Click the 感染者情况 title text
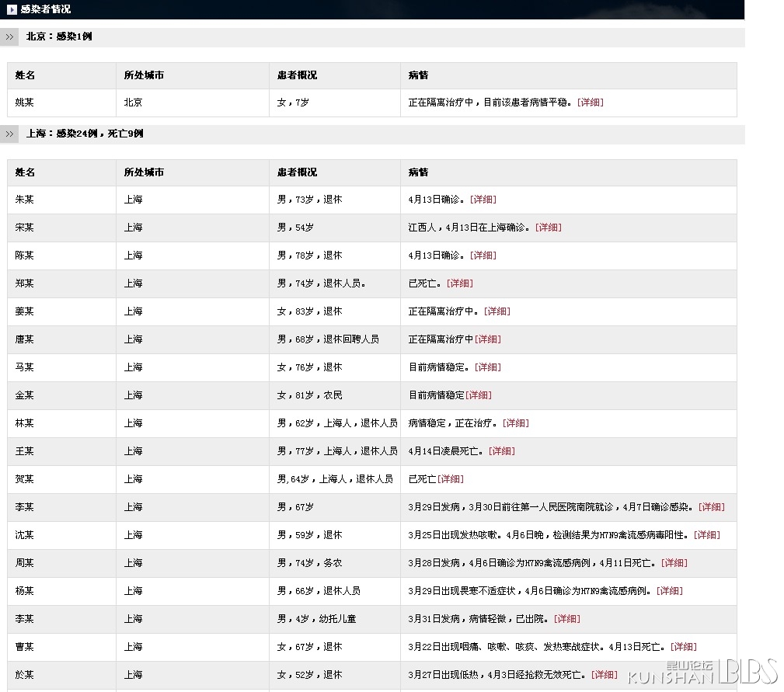 click(46, 9)
